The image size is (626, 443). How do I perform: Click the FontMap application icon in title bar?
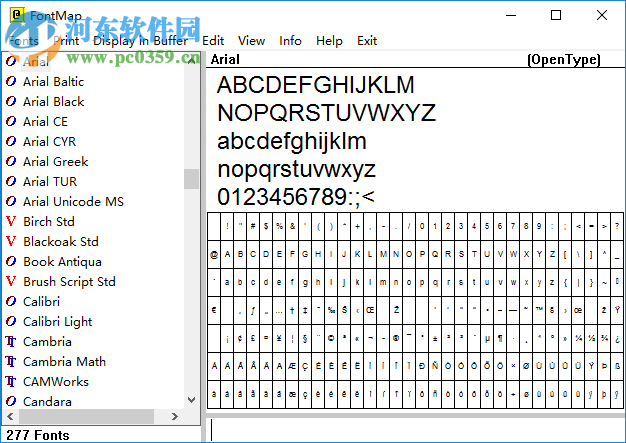coord(17,15)
